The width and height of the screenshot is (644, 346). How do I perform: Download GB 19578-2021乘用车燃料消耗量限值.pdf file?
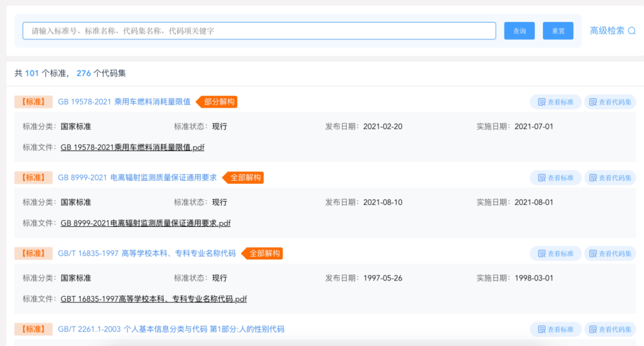pos(132,148)
